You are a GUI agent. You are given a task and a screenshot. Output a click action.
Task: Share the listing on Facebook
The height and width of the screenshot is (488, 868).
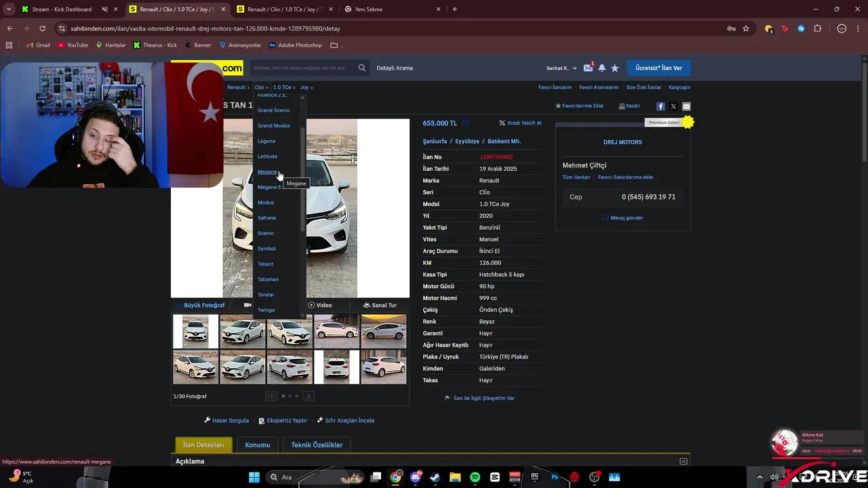point(660,106)
